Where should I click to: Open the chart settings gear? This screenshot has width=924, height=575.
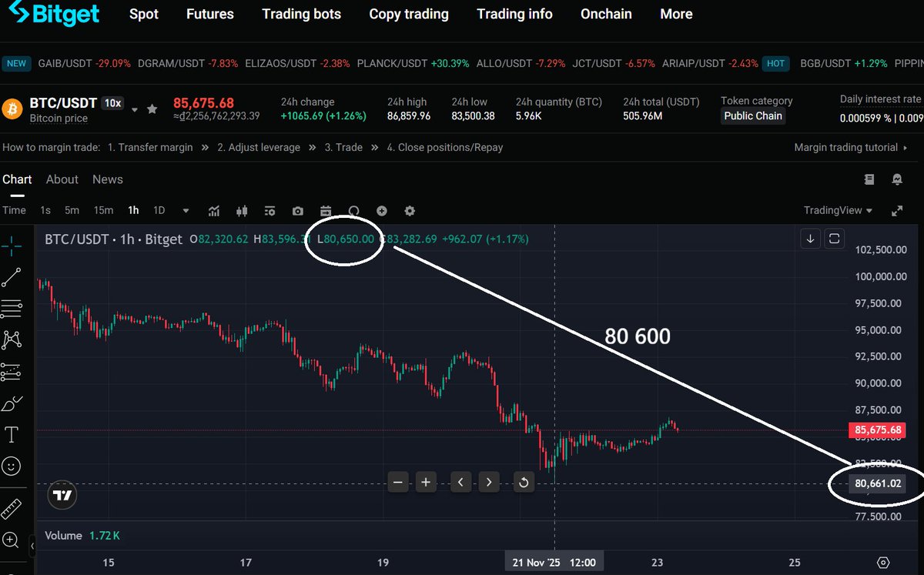pyautogui.click(x=410, y=211)
